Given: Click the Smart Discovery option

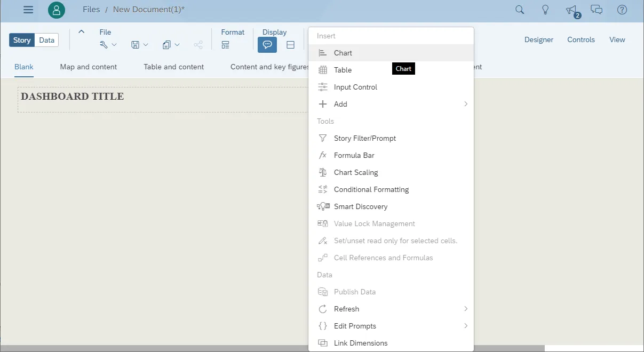Looking at the screenshot, I should point(361,206).
